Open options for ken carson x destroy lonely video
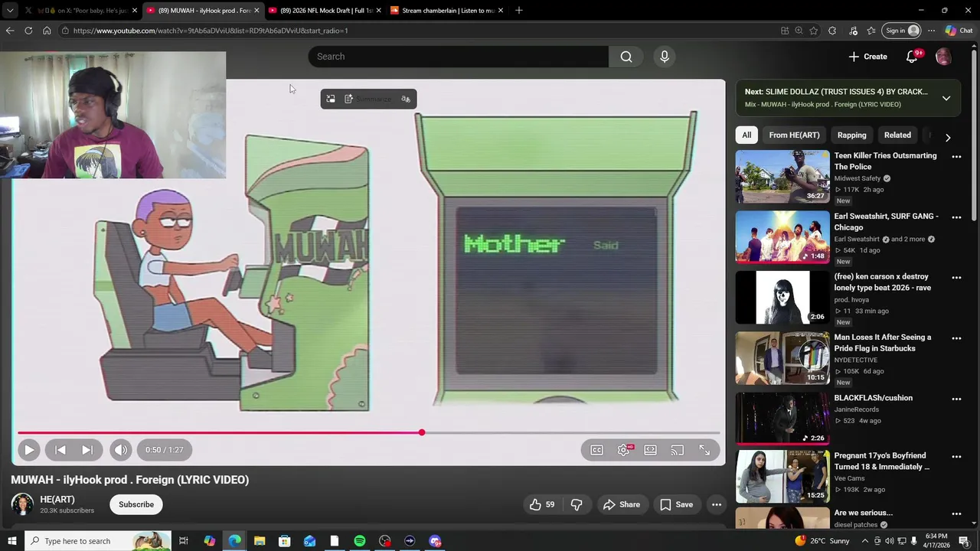Image resolution: width=980 pixels, height=551 pixels. pos(956,278)
